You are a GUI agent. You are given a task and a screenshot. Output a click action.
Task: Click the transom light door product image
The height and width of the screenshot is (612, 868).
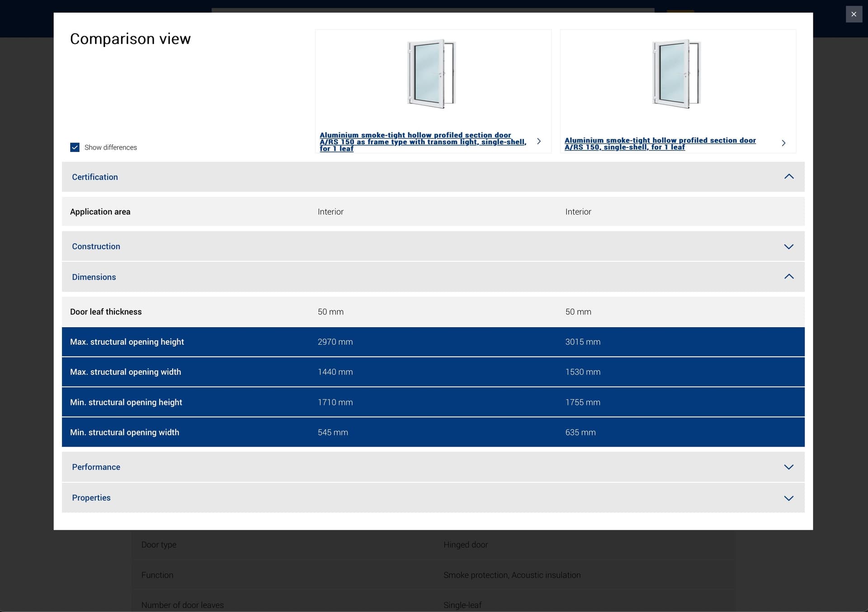(x=432, y=74)
